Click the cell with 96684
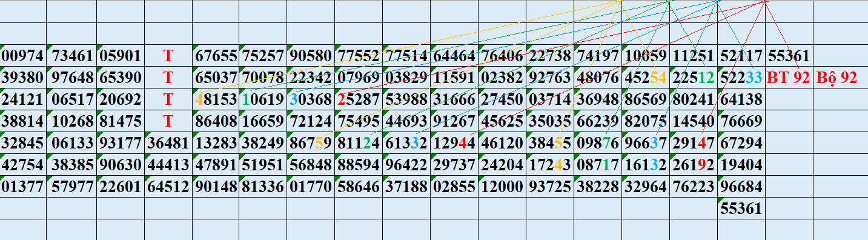This screenshot has height=240, width=868. pyautogui.click(x=741, y=186)
